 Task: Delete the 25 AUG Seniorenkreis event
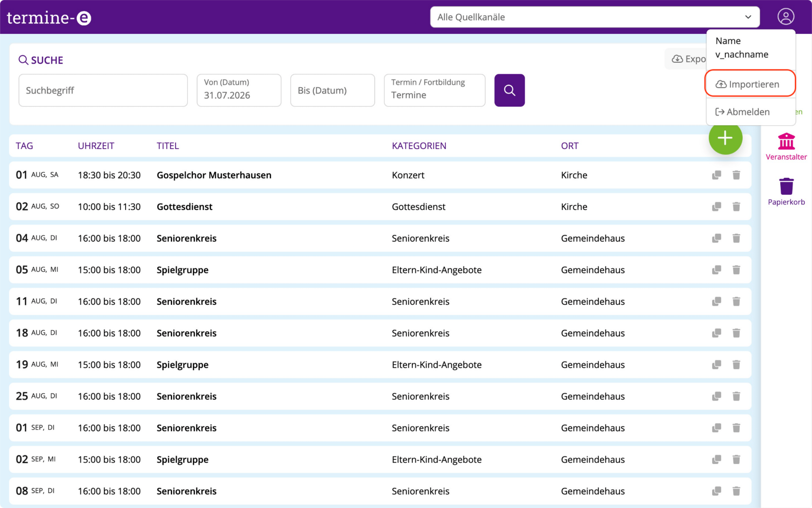736,396
